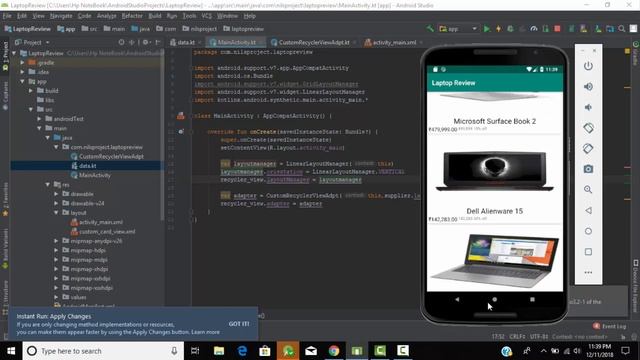Expand the .gradle folder
The width and height of the screenshot is (640, 360).
tap(23, 62)
